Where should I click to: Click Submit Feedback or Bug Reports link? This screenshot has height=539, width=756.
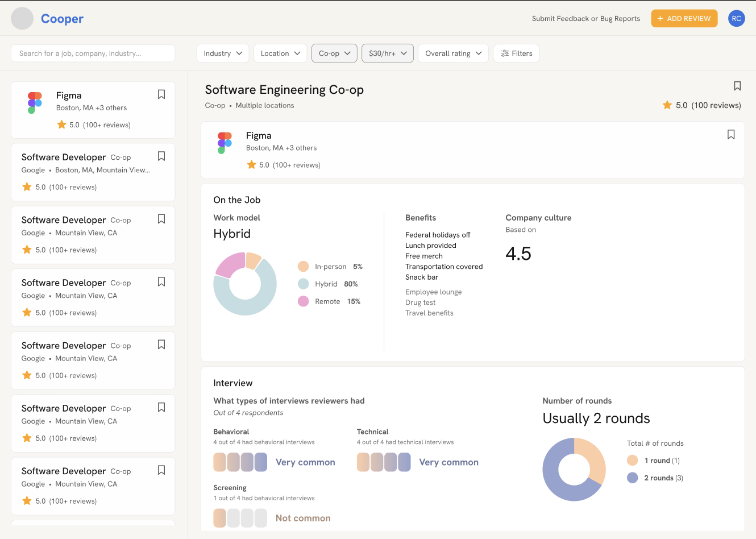point(585,19)
